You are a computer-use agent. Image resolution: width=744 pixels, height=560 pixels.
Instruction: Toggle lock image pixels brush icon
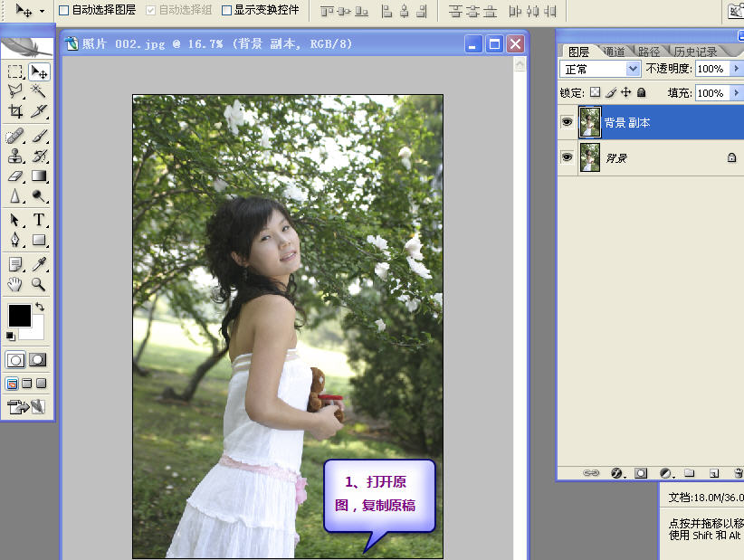(611, 92)
